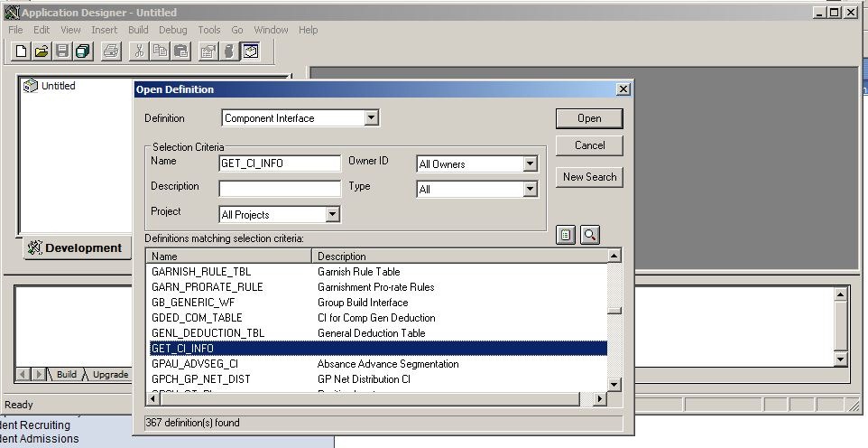Viewport: 868px width, 448px height.
Task: Click the Save floppy disk toolbar icon
Action: click(x=62, y=51)
